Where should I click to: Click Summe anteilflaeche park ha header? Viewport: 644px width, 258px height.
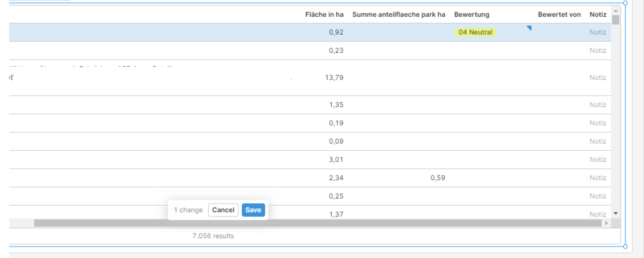399,14
